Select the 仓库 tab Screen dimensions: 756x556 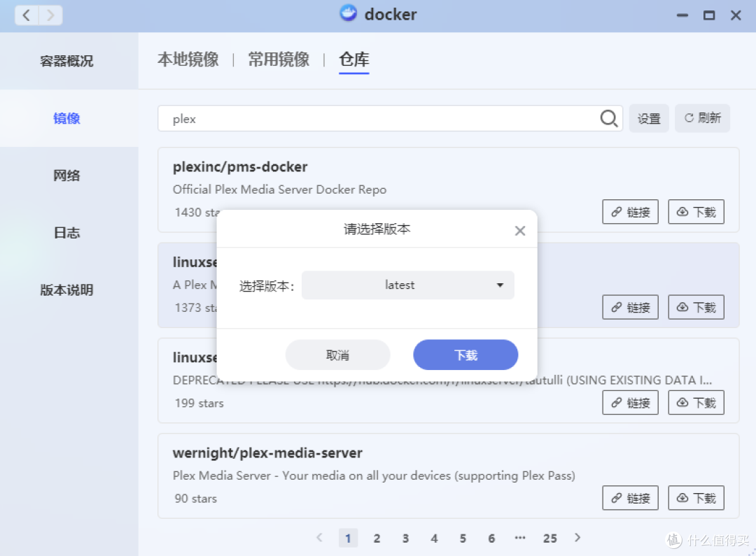click(354, 59)
